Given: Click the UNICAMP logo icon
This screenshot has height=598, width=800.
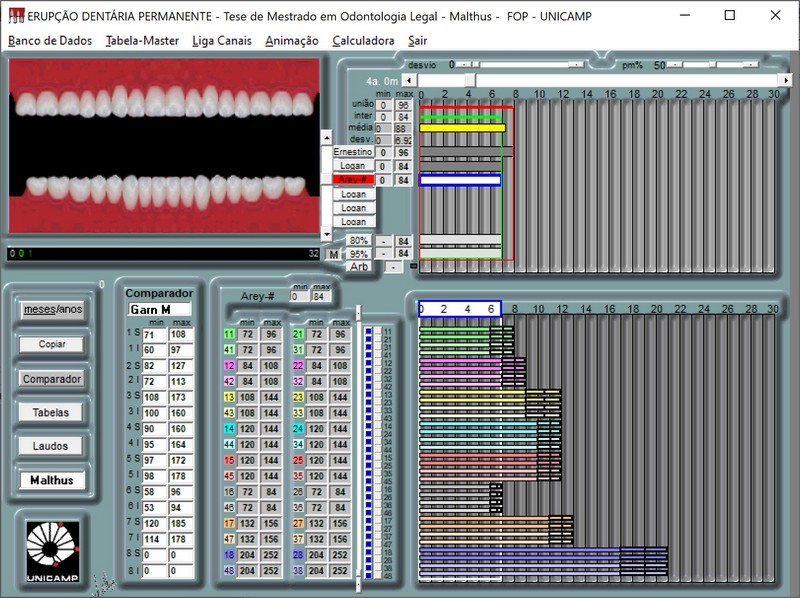Looking at the screenshot, I should pyautogui.click(x=52, y=549).
